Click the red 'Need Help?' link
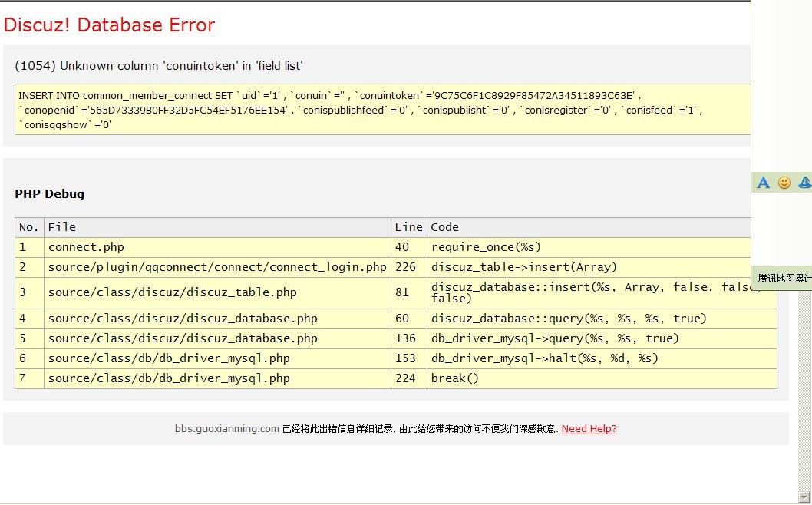 tap(589, 429)
